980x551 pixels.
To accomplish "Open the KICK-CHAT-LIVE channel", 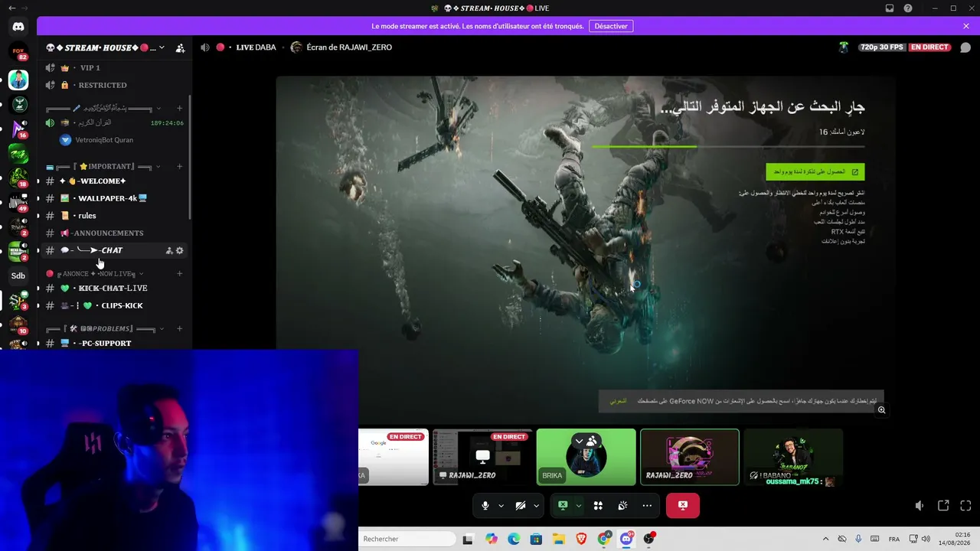I will coord(115,289).
